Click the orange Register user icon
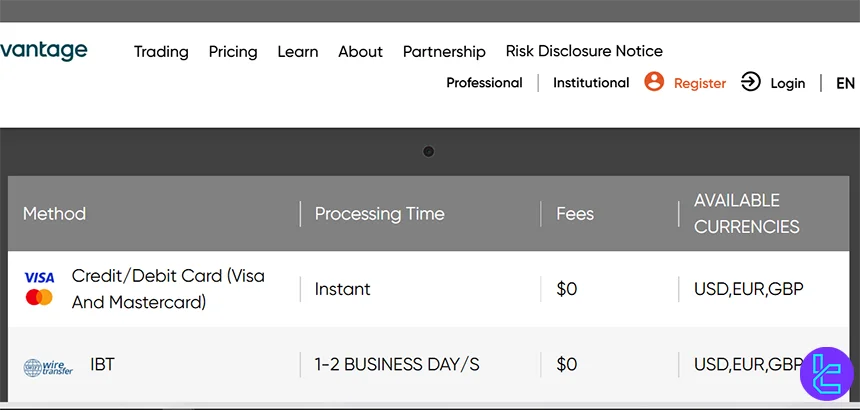Viewport: 860px width, 410px height. tap(654, 82)
